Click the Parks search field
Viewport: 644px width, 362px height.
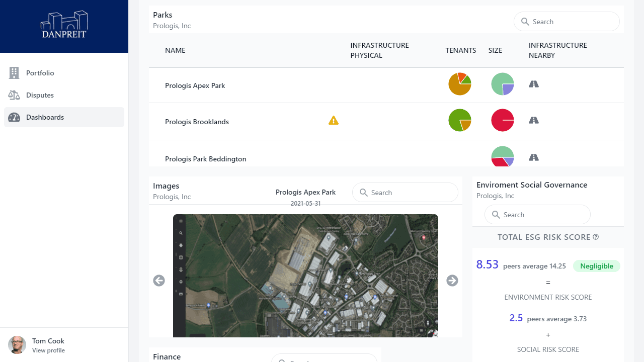pyautogui.click(x=567, y=22)
